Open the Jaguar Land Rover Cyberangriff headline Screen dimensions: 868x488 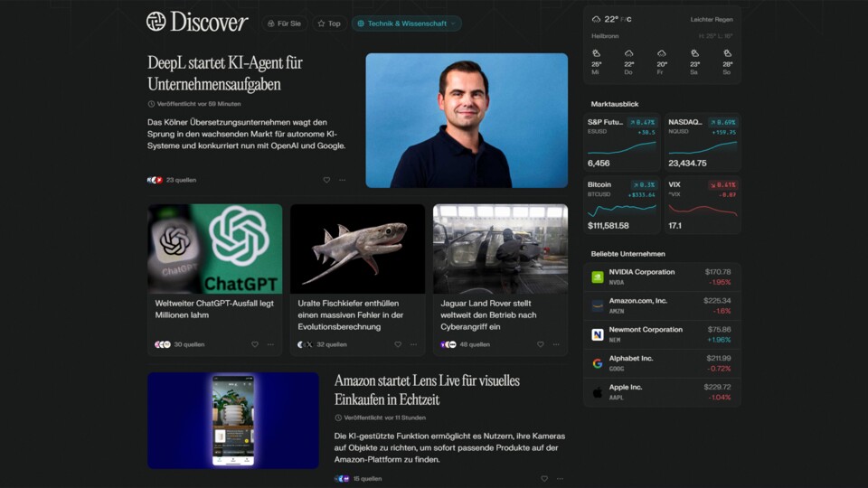click(488, 314)
